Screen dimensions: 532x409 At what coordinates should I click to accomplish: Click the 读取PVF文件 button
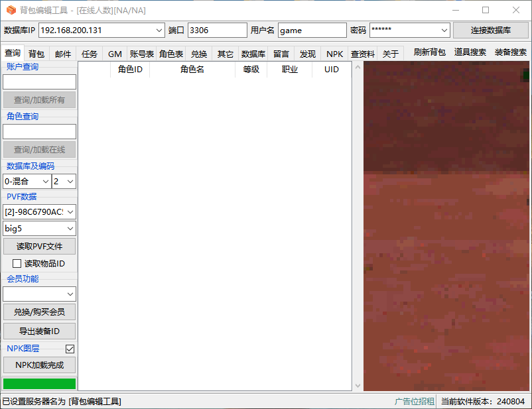(39, 245)
